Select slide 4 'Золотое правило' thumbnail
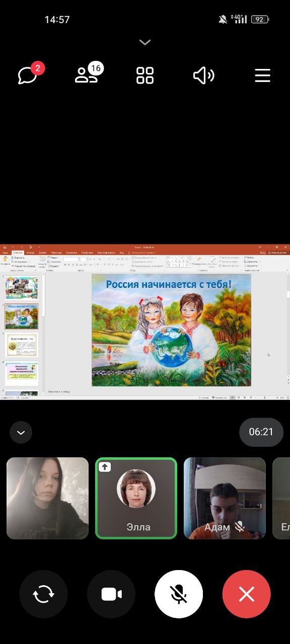The height and width of the screenshot is (644, 290). pyautogui.click(x=21, y=374)
